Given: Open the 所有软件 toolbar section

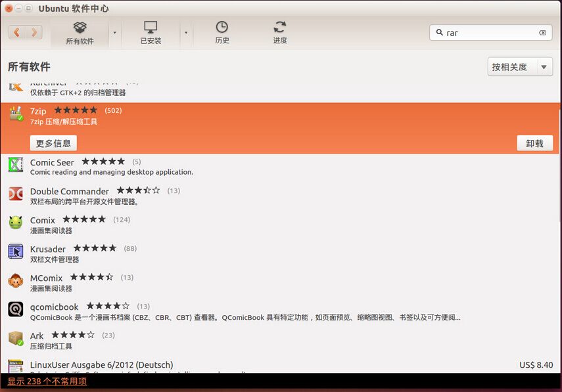Looking at the screenshot, I should pos(80,33).
